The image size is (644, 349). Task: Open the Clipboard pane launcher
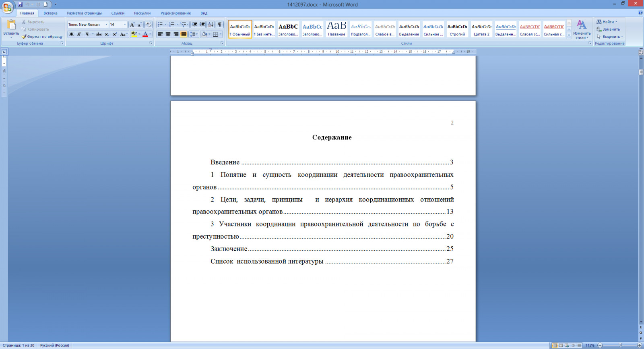pyautogui.click(x=62, y=43)
